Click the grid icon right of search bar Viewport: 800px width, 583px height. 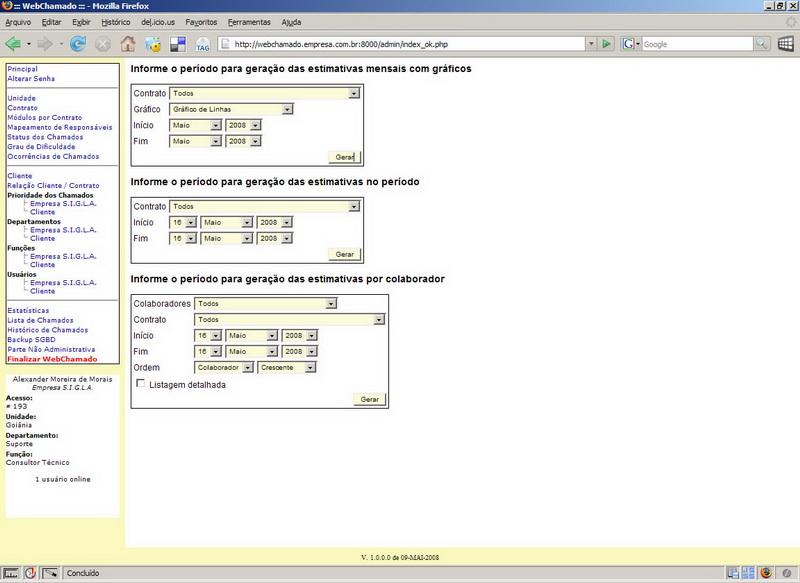786,44
